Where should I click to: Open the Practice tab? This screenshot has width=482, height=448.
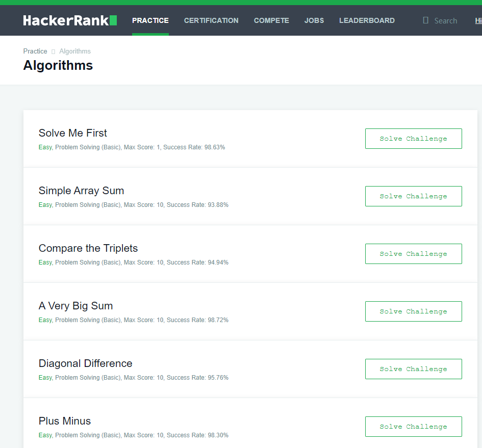coord(150,20)
